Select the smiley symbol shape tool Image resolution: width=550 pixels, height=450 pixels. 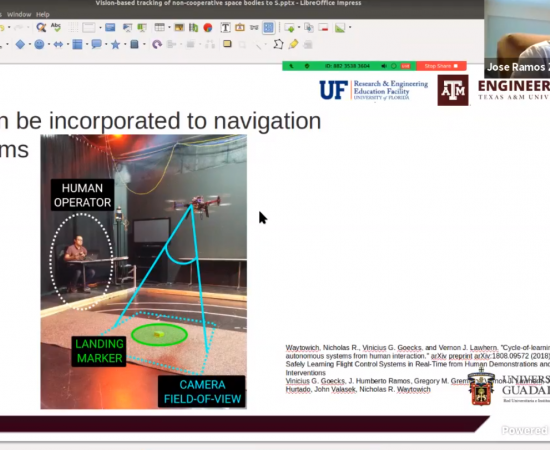coord(39,44)
